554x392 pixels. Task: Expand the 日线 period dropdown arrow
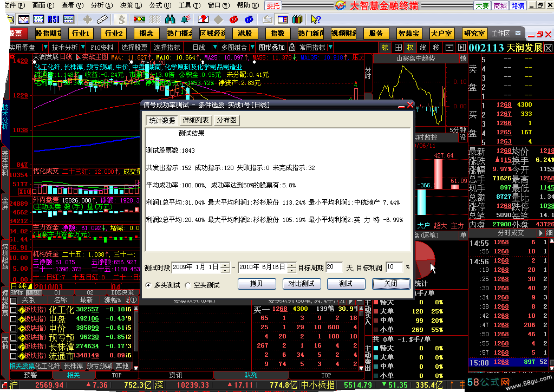click(214, 47)
